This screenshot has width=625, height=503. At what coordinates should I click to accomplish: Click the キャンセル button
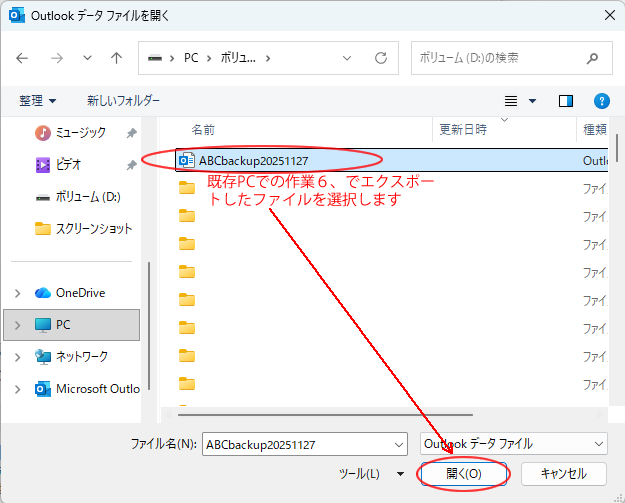(564, 474)
